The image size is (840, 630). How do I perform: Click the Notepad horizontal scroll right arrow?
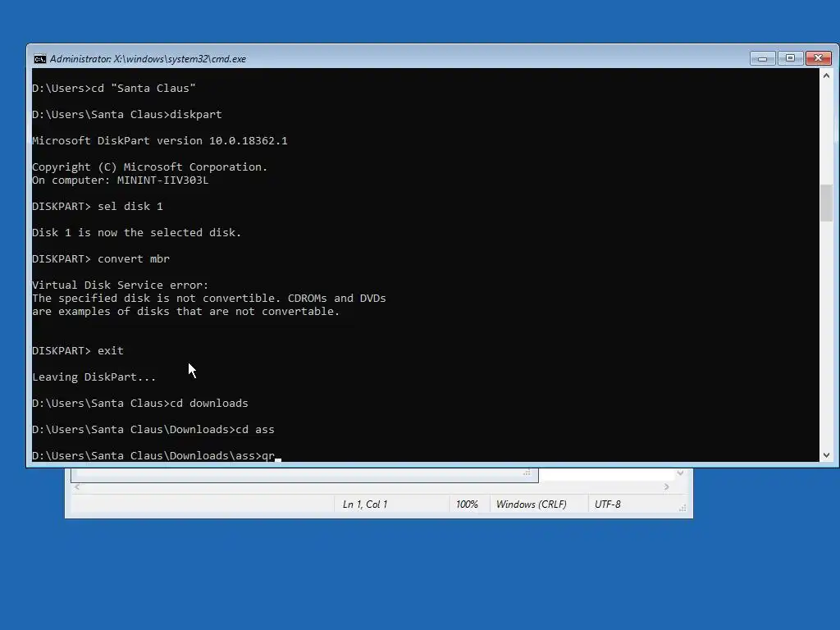pyautogui.click(x=666, y=487)
